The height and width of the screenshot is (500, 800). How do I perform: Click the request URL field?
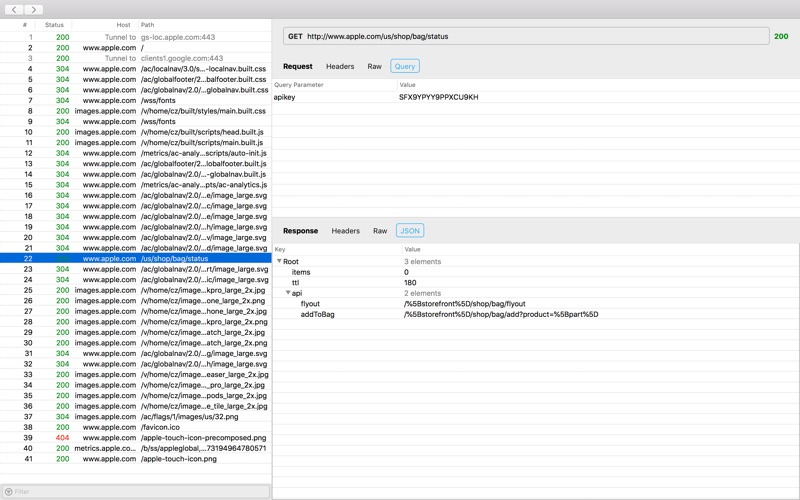(526, 36)
